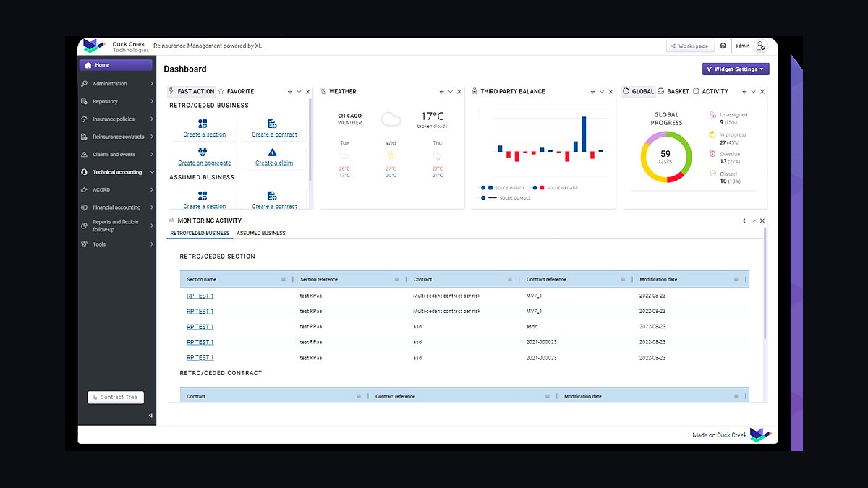Click the Create a claim warning icon
Screen dimensions: 868x488
[x=272, y=153]
